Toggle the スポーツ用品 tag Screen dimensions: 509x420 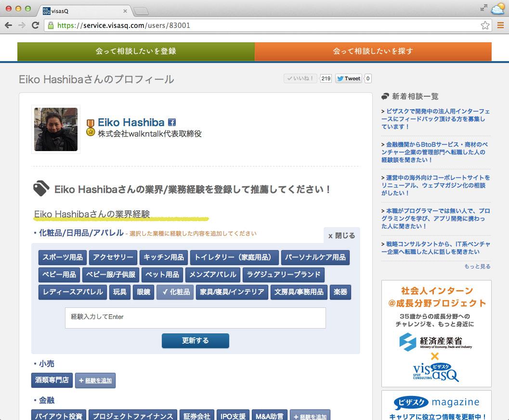click(x=63, y=257)
